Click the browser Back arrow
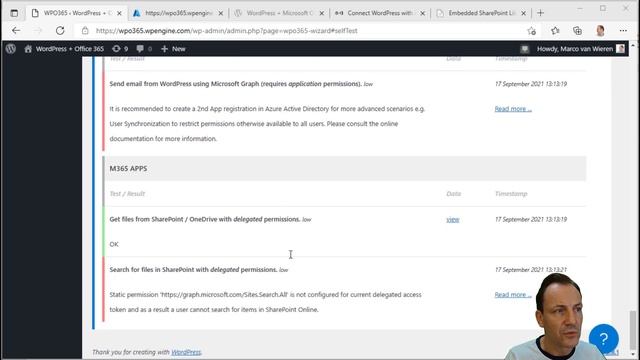640x360 pixels. click(x=16, y=31)
